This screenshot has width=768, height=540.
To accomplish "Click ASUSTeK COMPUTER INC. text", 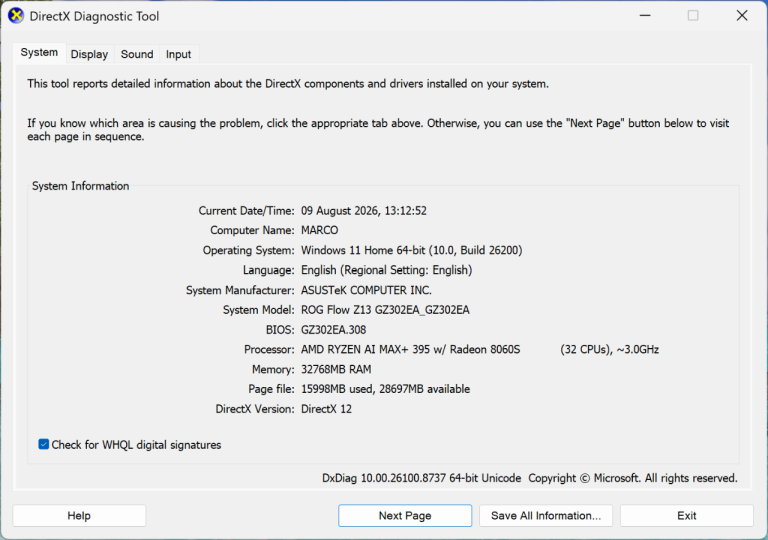I will (x=366, y=290).
